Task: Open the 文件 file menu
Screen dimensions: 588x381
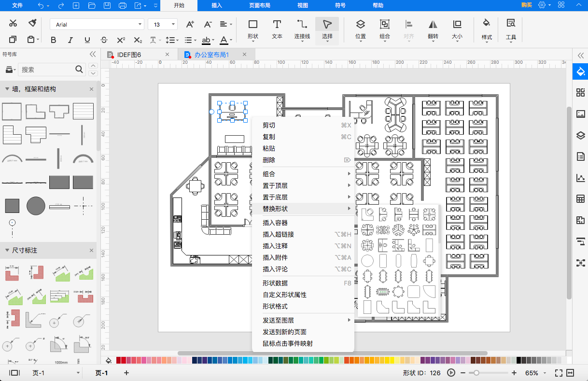Action: [17, 6]
